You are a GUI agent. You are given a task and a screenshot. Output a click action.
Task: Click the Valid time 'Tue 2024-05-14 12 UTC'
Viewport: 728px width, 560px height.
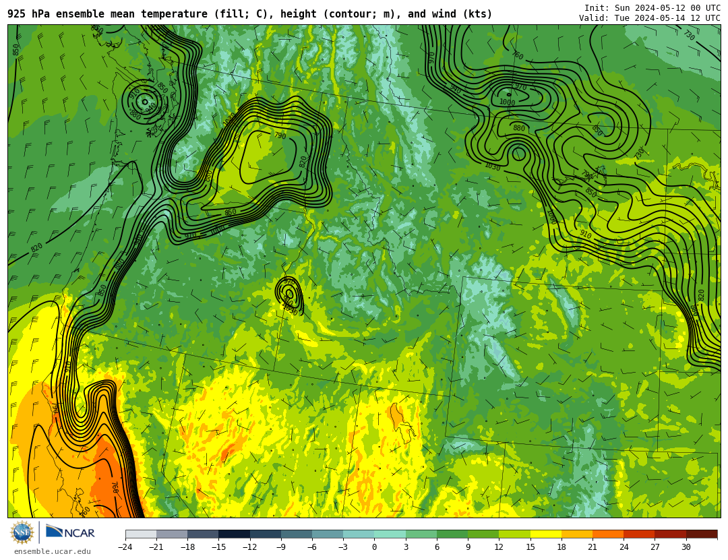pos(667,18)
